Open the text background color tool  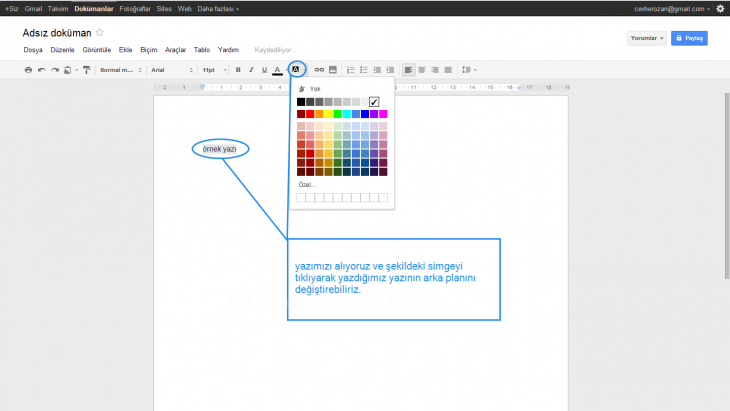296,70
